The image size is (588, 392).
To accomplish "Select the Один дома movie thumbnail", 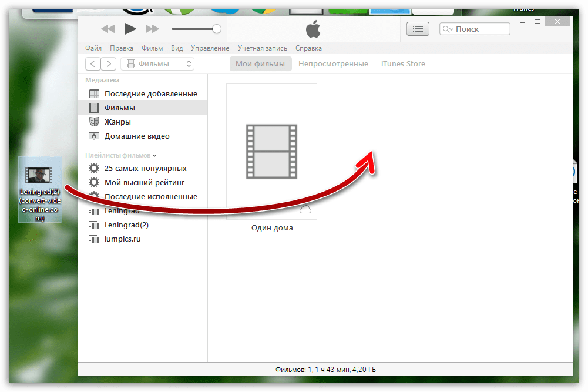I will click(x=271, y=152).
